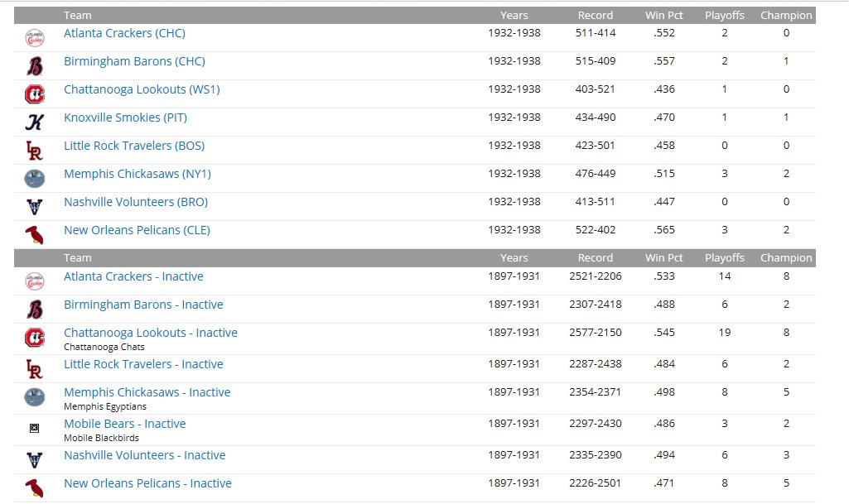
Task: Open the Birmingham Barons (CHC) link
Action: (134, 61)
